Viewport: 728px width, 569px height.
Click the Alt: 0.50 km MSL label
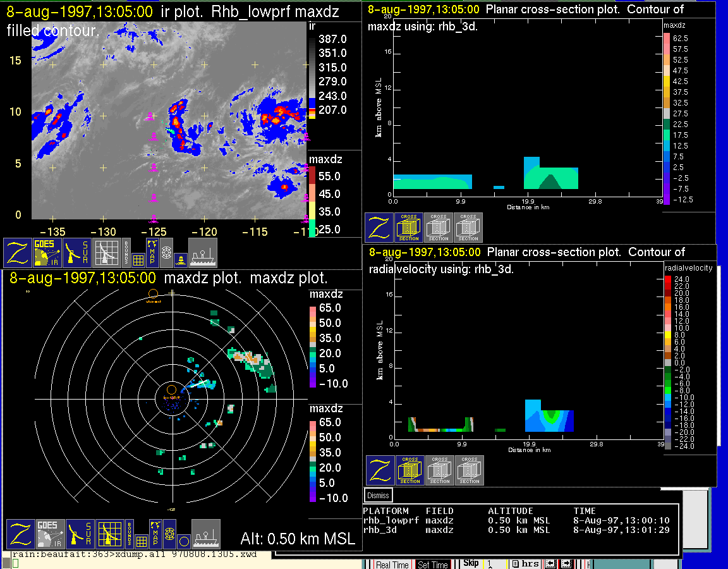[298, 539]
